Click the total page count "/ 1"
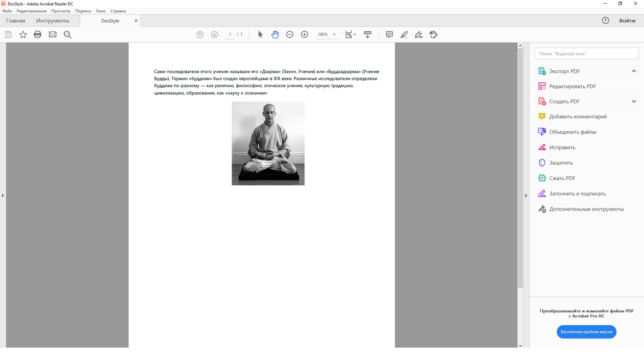The image size is (644, 362). (240, 35)
